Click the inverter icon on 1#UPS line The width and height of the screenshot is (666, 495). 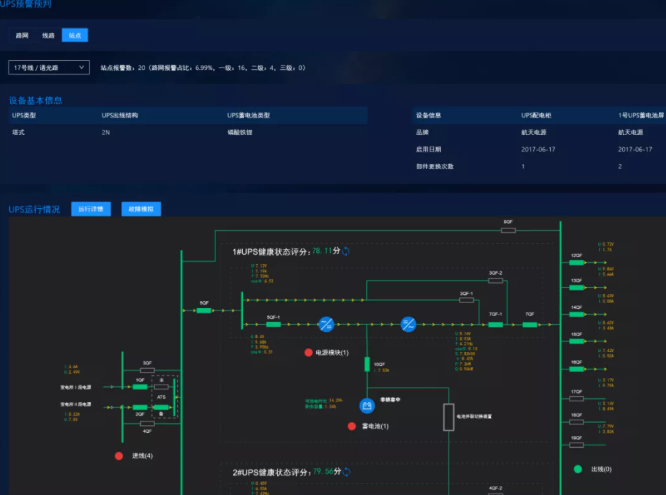(x=408, y=324)
